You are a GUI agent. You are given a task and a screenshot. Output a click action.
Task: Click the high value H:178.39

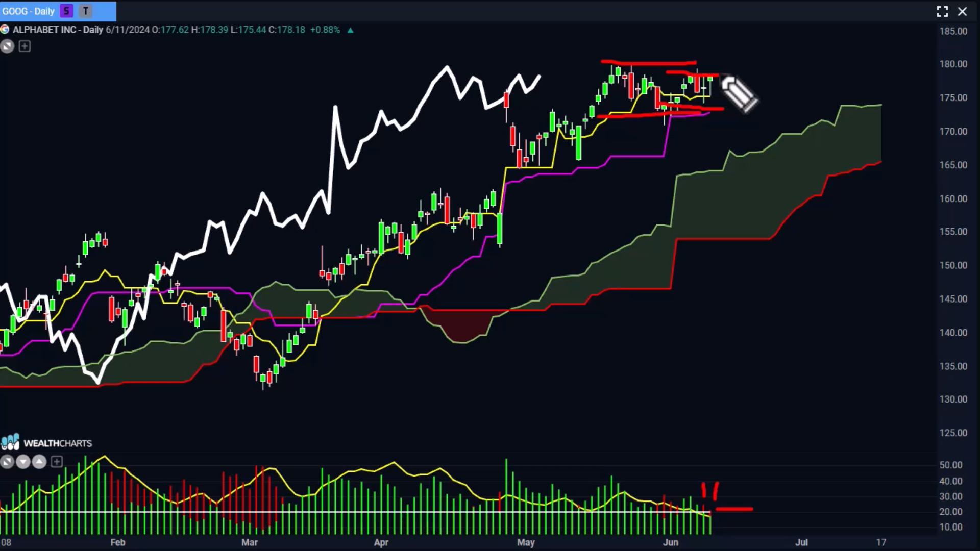[210, 30]
